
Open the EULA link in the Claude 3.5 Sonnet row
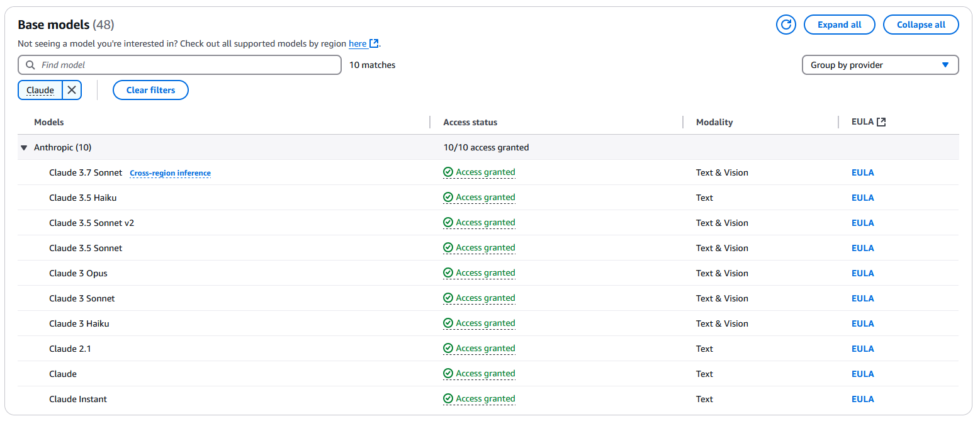[862, 248]
